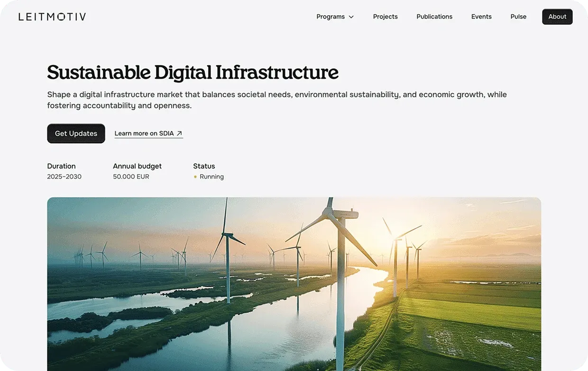Click the Duration label

(x=61, y=166)
